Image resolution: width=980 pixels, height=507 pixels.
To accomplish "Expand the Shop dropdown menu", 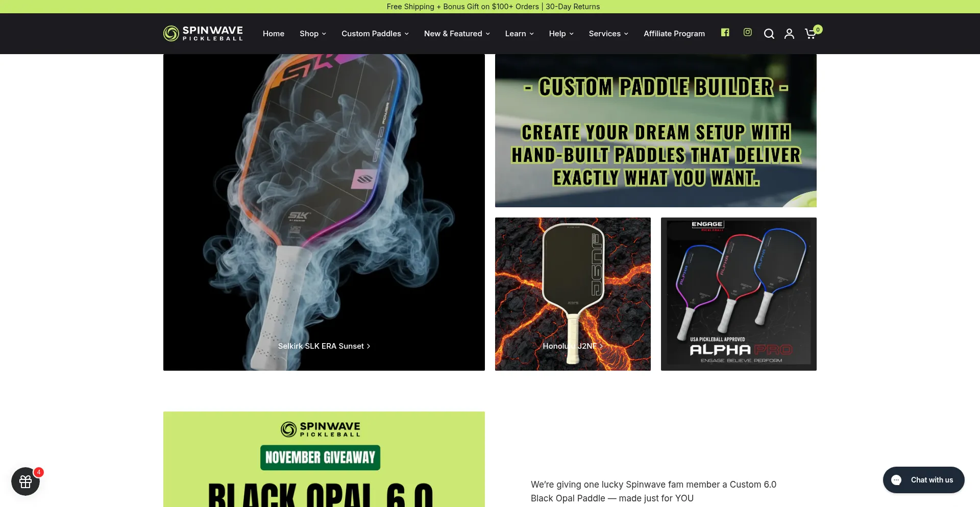I will (x=312, y=34).
